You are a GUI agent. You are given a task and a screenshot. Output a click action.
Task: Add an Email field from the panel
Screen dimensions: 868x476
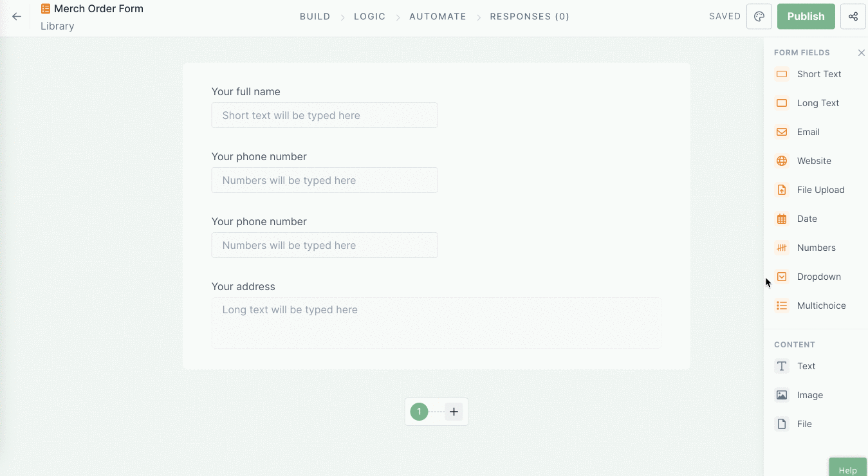(781, 132)
